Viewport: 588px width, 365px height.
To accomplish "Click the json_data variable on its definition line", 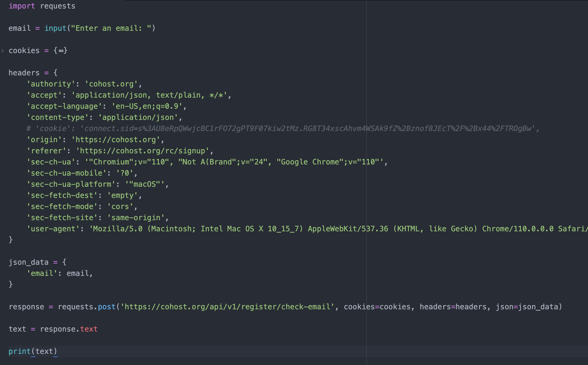I will coord(28,262).
